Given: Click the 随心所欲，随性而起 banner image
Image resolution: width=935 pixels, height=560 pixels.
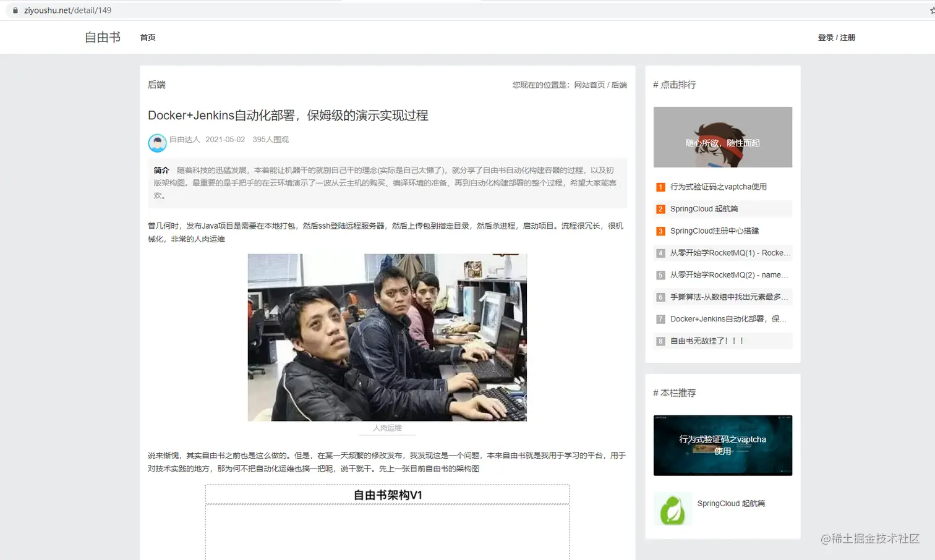Looking at the screenshot, I should (722, 137).
